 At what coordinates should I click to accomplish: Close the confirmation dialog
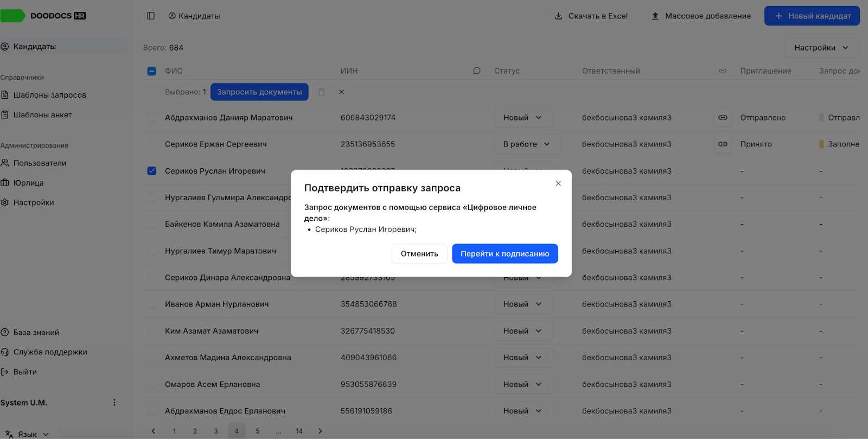[558, 183]
